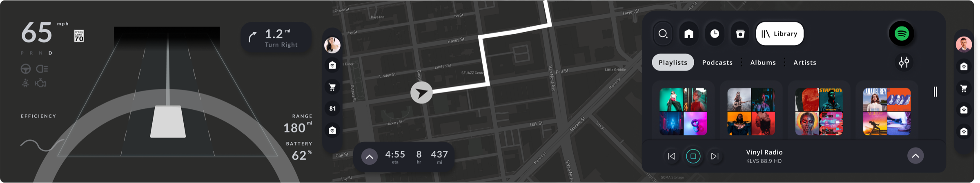
Task: Tap the Spotify logo source button
Action: 902,34
